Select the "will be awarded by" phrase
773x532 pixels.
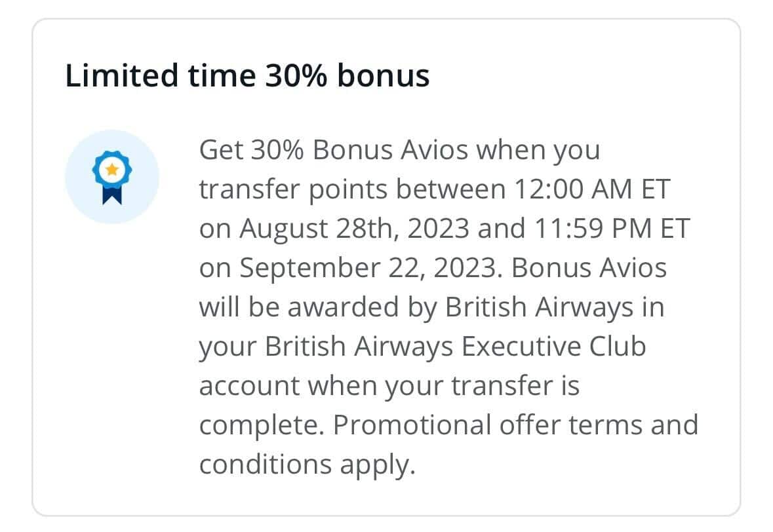(x=317, y=307)
